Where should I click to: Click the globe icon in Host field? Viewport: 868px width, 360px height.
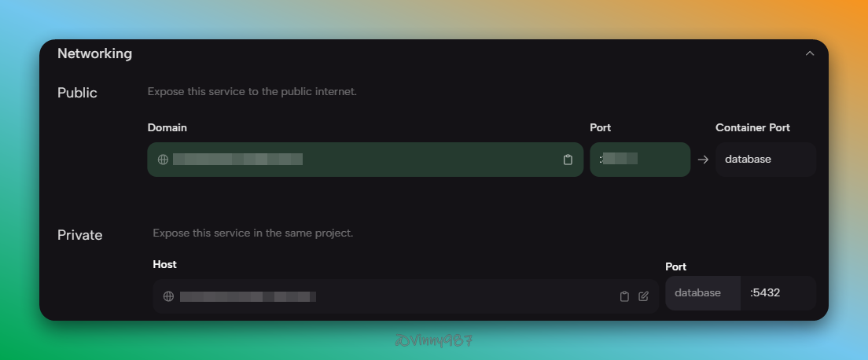tap(168, 296)
